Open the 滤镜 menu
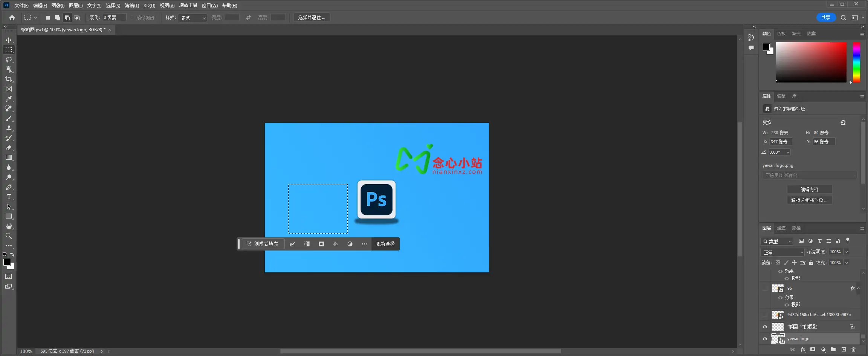The height and width of the screenshot is (356, 868). click(132, 5)
